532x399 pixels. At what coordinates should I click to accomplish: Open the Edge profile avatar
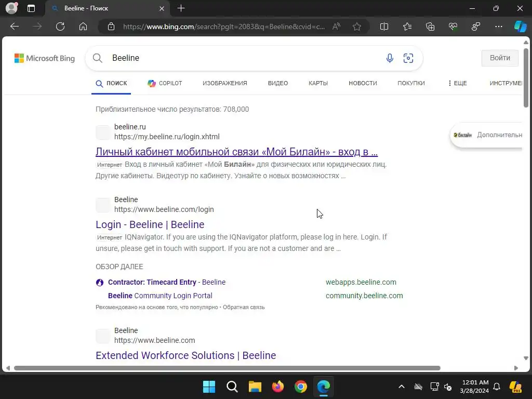(x=11, y=8)
